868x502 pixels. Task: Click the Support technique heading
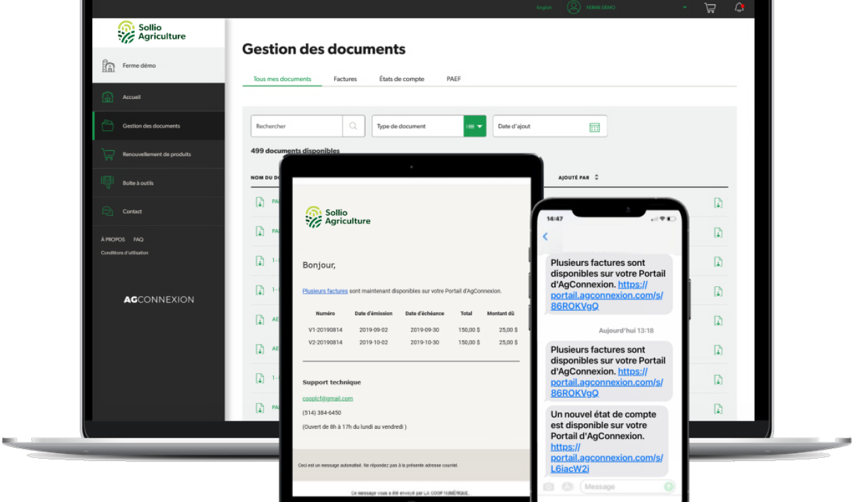point(332,383)
